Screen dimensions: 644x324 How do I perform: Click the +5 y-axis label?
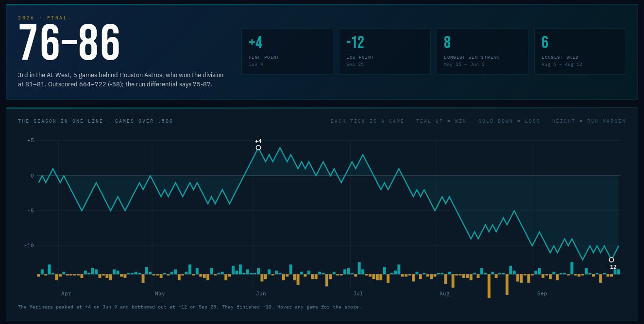click(31, 141)
